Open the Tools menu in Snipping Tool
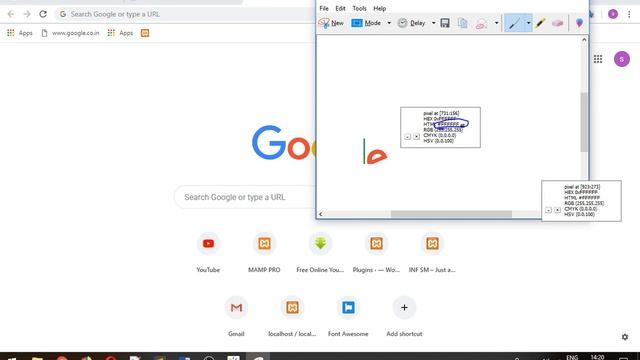The width and height of the screenshot is (640, 360). 360,8
